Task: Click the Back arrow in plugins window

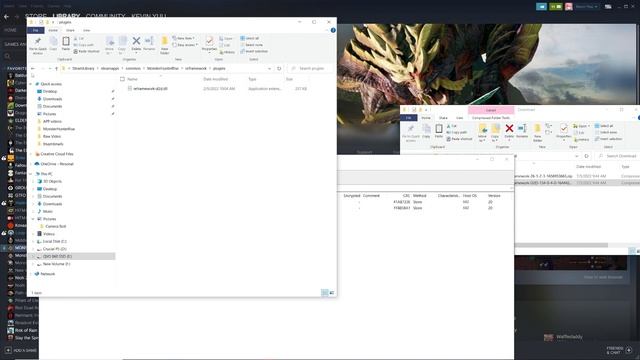Action: [33, 69]
